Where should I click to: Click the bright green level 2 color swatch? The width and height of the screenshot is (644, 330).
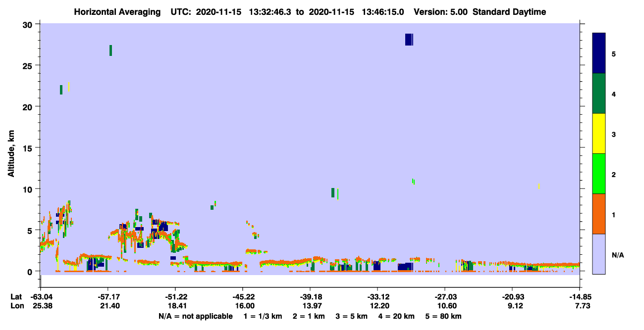point(599,174)
